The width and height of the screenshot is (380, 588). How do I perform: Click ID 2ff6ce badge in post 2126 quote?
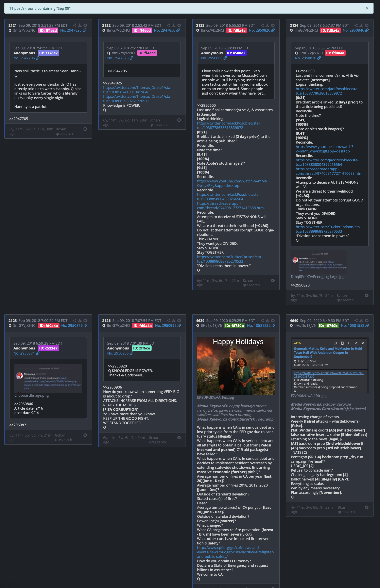click(x=142, y=348)
